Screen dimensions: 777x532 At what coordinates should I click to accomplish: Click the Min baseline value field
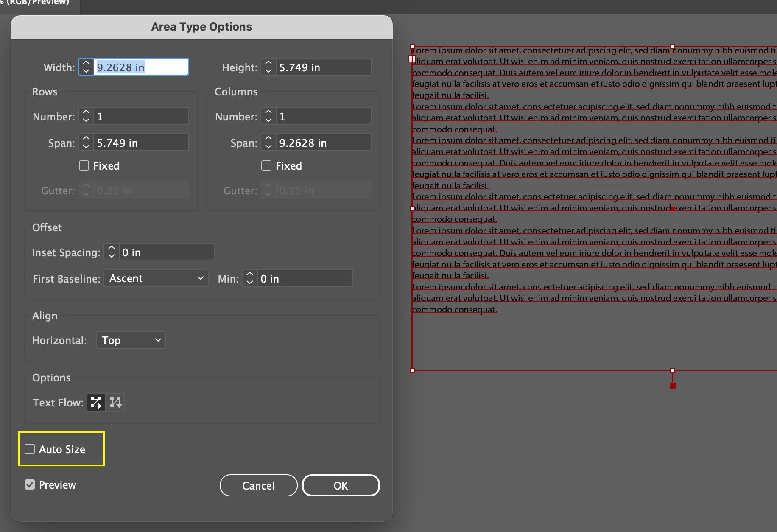pos(305,278)
